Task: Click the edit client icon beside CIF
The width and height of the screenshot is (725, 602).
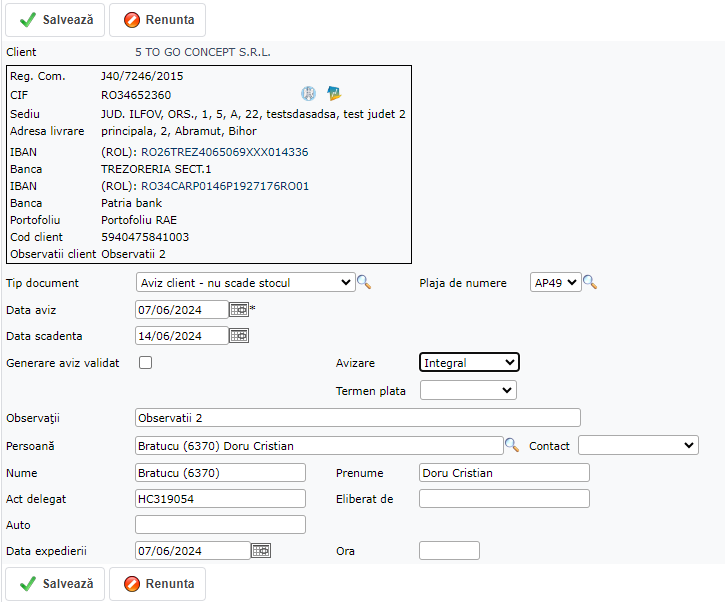Action: point(334,94)
